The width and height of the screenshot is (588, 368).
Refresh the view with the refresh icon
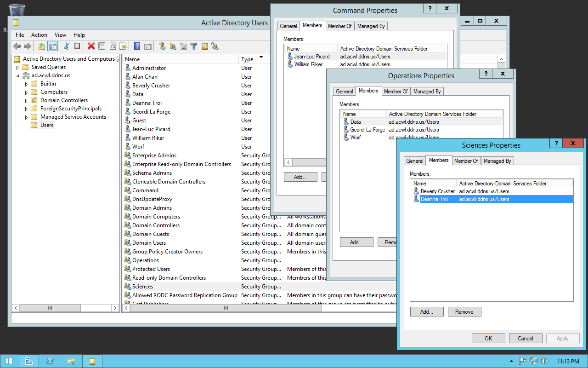tap(113, 46)
